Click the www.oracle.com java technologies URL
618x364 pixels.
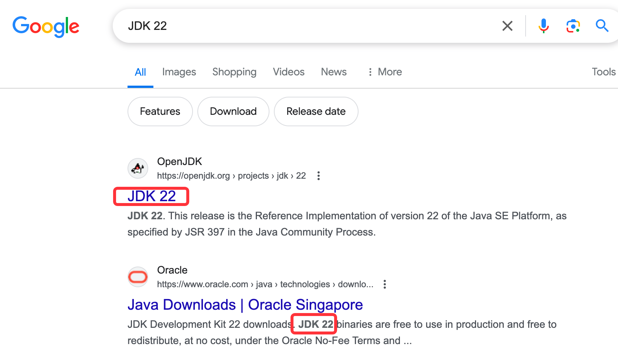click(x=265, y=284)
